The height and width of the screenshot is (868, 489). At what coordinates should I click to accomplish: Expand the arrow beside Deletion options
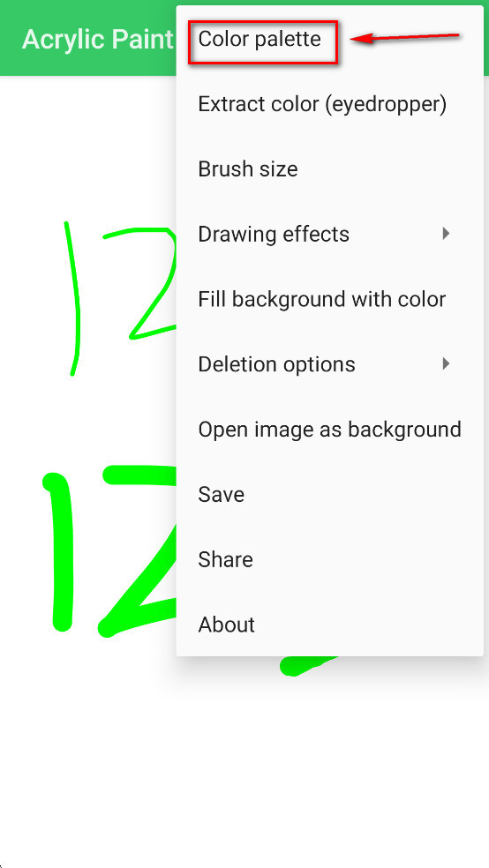click(x=446, y=363)
